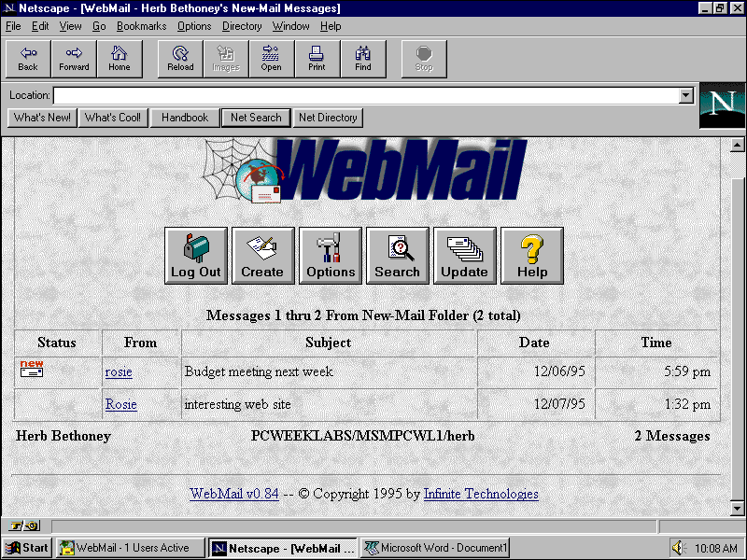The height and width of the screenshot is (560, 747).
Task: Open WebMail Help question mark button
Action: click(532, 256)
